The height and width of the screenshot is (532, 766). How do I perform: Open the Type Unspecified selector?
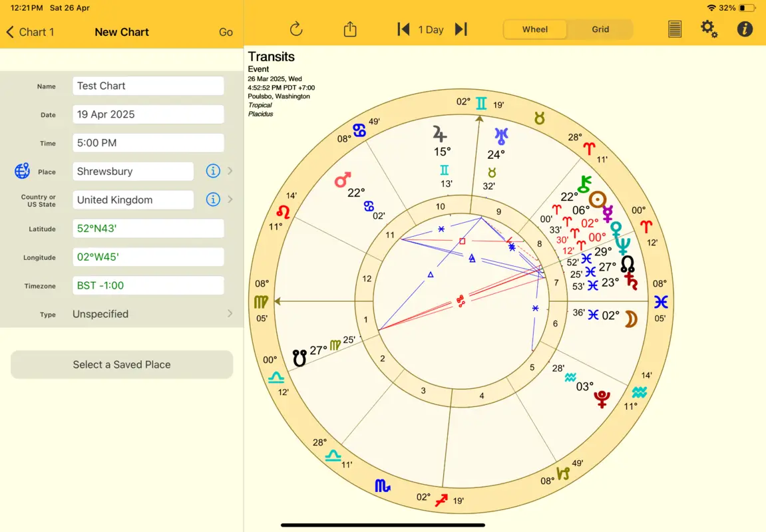click(150, 314)
